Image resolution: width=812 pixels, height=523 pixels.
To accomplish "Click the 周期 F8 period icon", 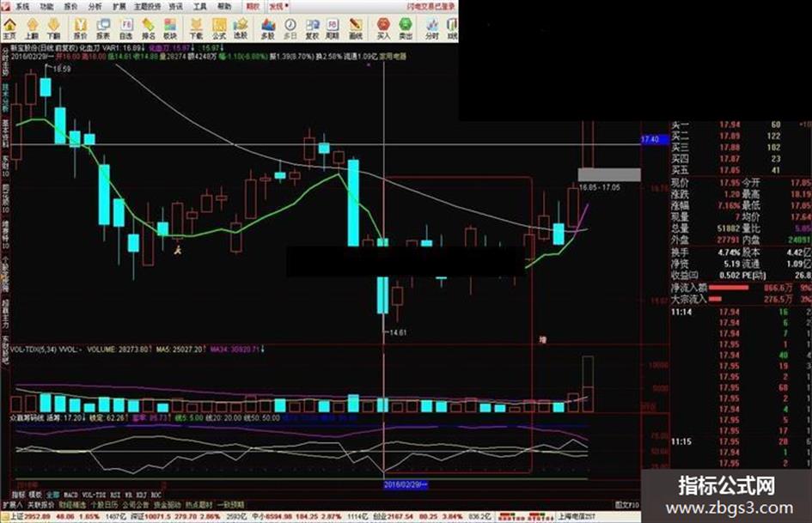I will point(333,28).
